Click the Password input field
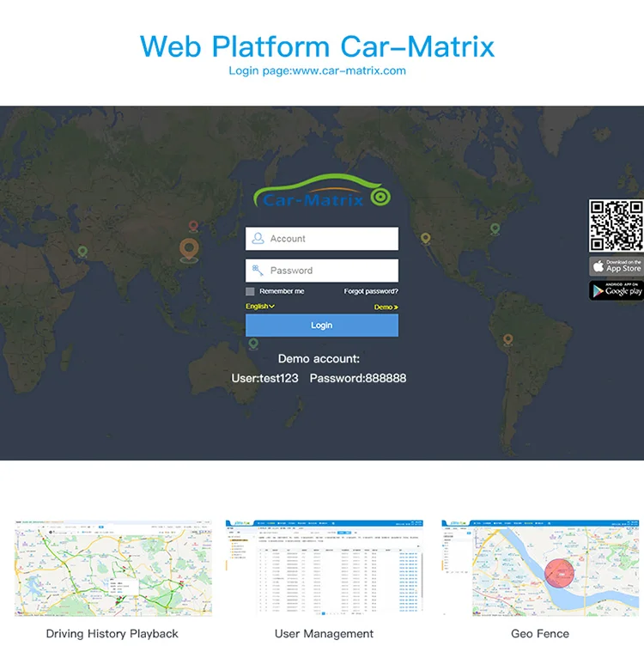The image size is (644, 658). coord(322,271)
